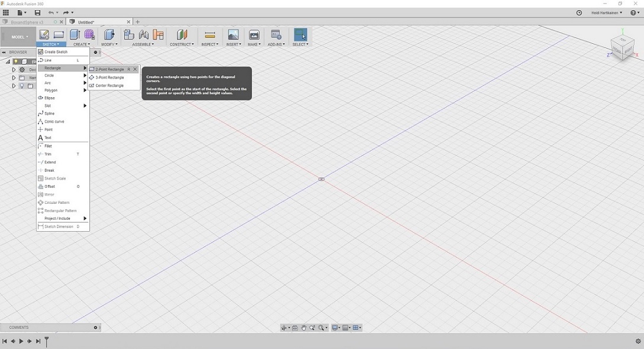Expand the light-bulb folder tree row
The image size is (644, 349).
click(x=14, y=86)
